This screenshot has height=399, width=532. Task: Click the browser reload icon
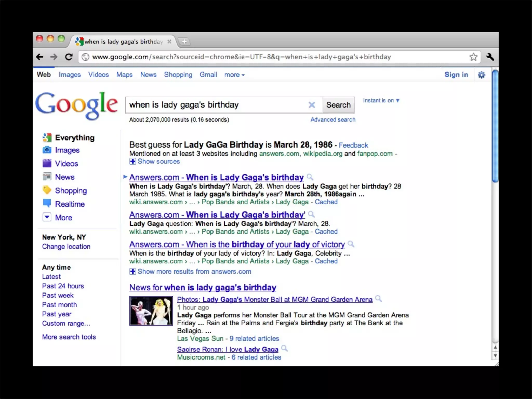pos(69,57)
